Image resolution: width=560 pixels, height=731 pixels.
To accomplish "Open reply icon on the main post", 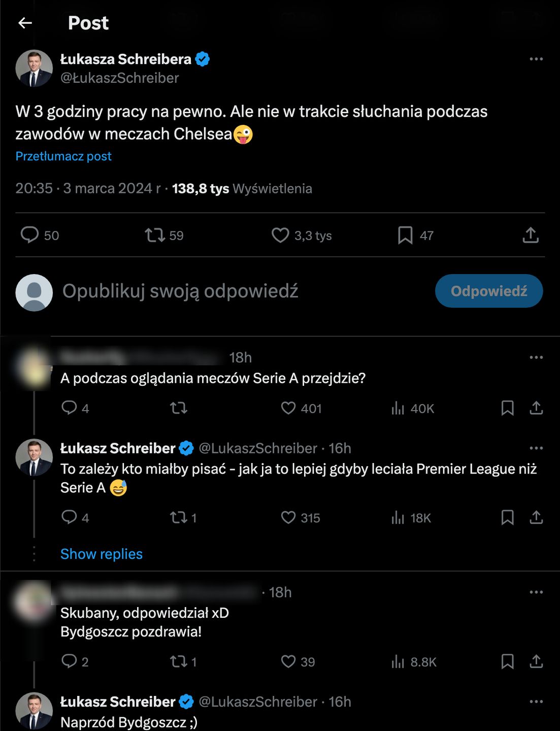I will [29, 235].
